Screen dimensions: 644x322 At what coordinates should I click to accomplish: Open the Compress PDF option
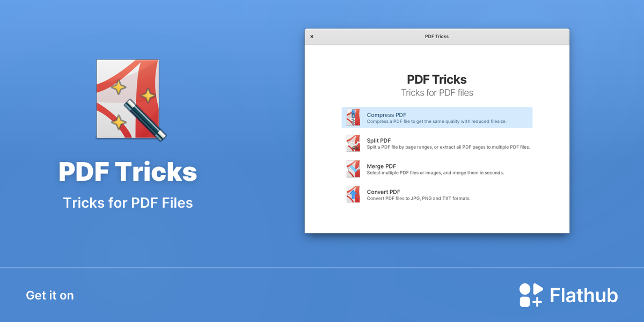tap(437, 118)
